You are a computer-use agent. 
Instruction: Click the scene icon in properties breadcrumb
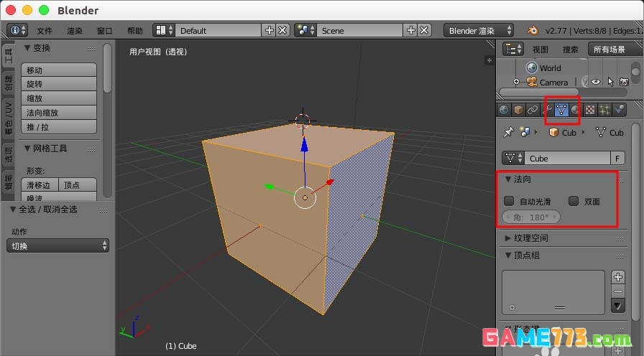coord(525,132)
